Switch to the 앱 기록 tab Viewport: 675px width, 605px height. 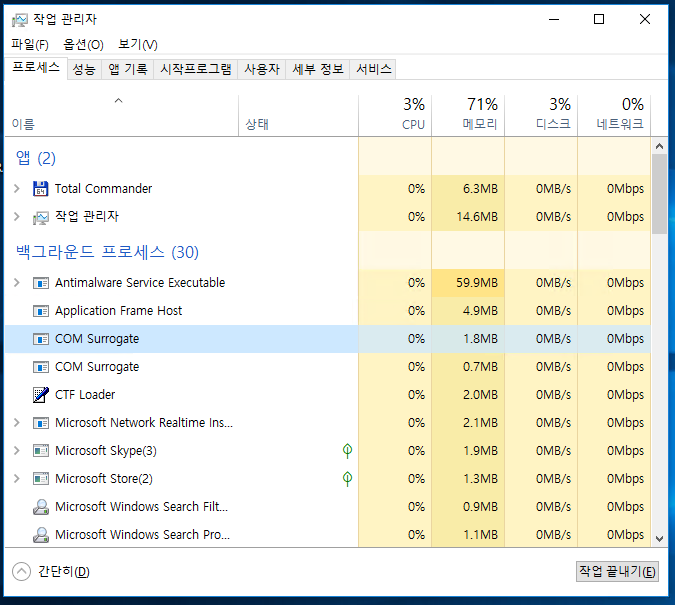pos(128,69)
